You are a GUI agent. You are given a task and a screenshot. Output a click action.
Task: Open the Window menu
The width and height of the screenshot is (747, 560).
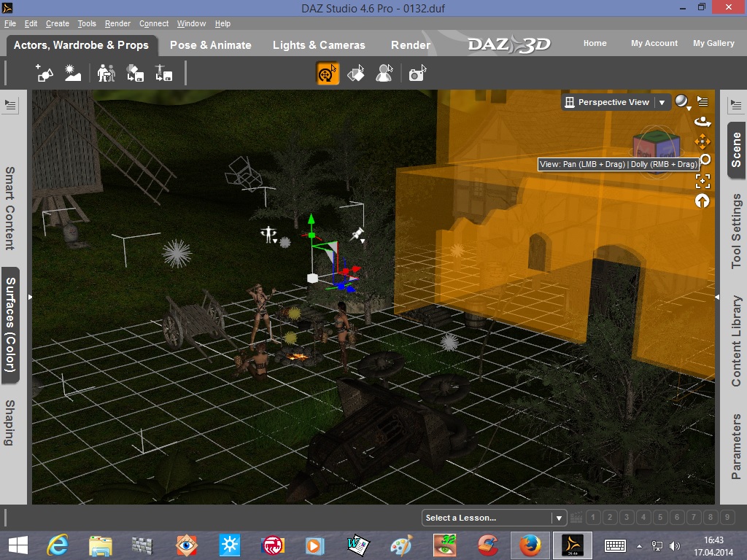192,23
